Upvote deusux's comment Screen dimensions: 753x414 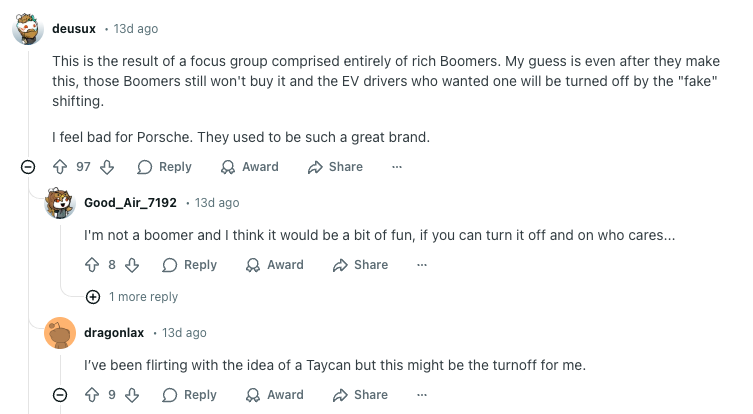coord(59,167)
